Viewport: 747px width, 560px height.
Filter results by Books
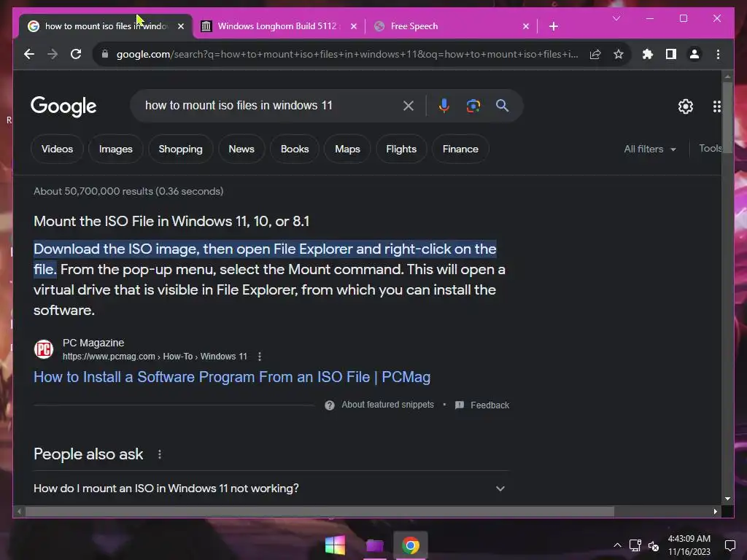(x=295, y=149)
